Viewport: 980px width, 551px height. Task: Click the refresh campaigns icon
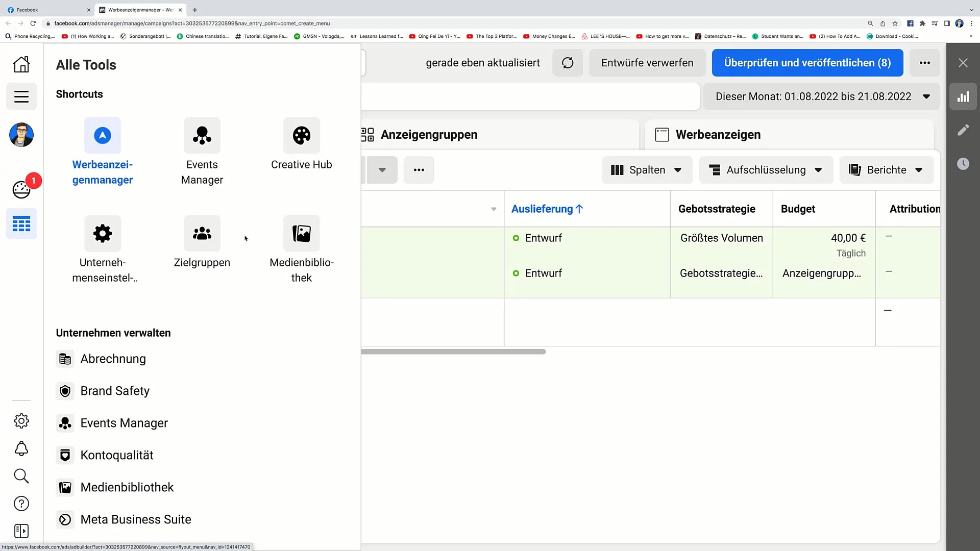pos(568,63)
